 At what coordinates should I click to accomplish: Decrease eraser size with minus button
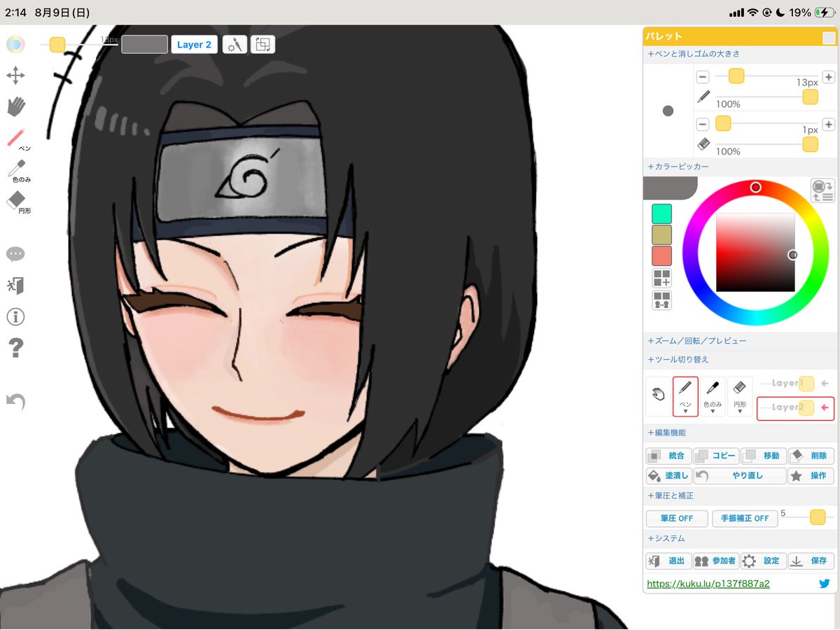(x=703, y=125)
